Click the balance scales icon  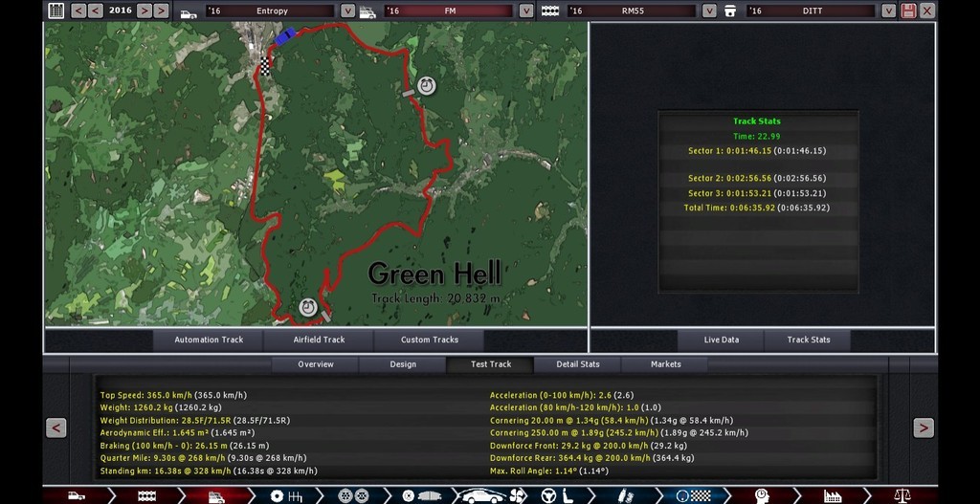[902, 495]
